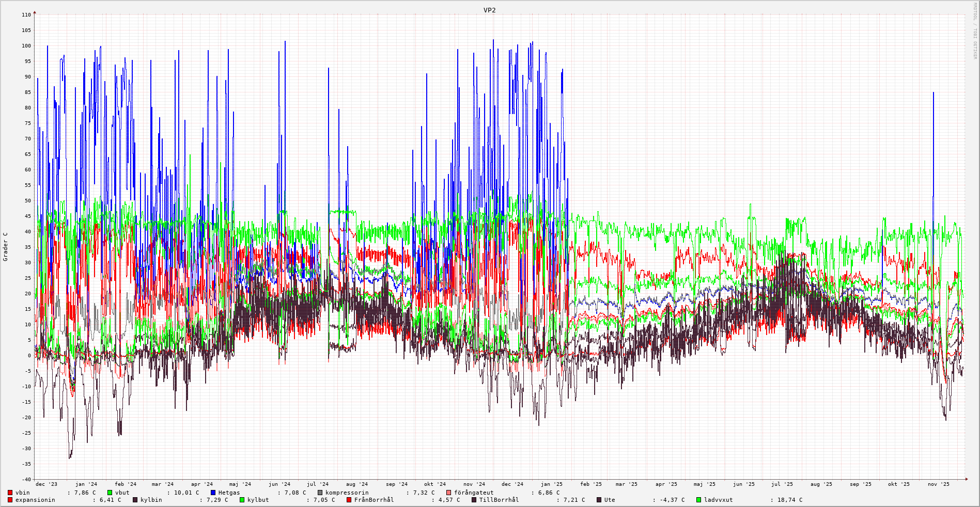Screen dimensions: 980x507
Task: Click the nov '25 time axis label
Action: [x=938, y=484]
